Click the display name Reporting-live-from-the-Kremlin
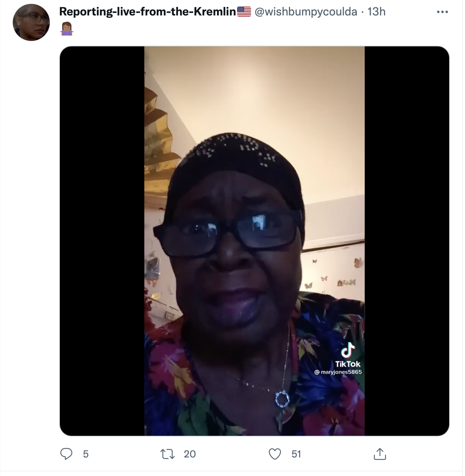 [x=148, y=12]
